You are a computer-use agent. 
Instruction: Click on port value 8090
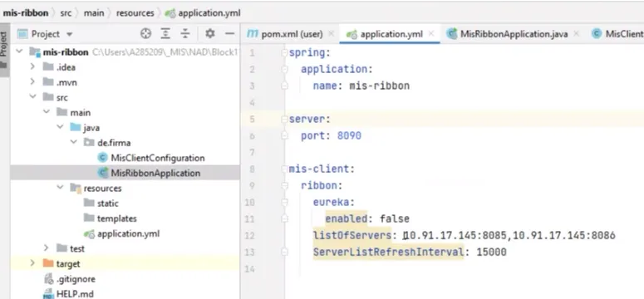pyautogui.click(x=349, y=135)
